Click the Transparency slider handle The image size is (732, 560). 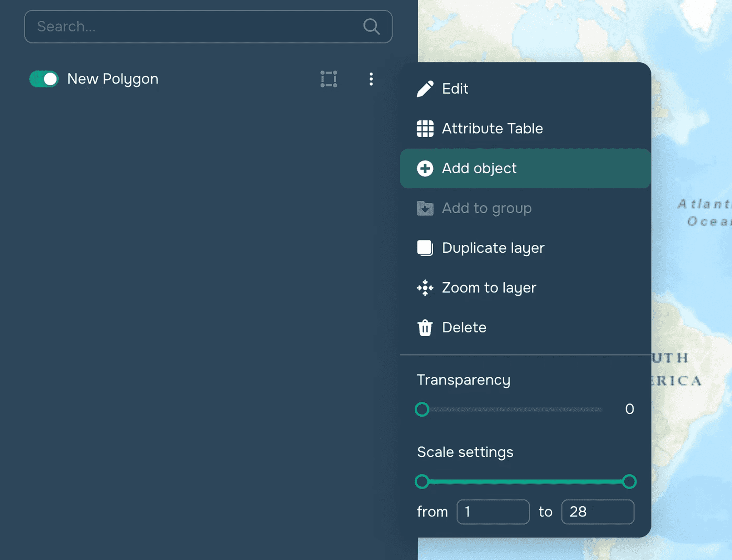(x=422, y=409)
